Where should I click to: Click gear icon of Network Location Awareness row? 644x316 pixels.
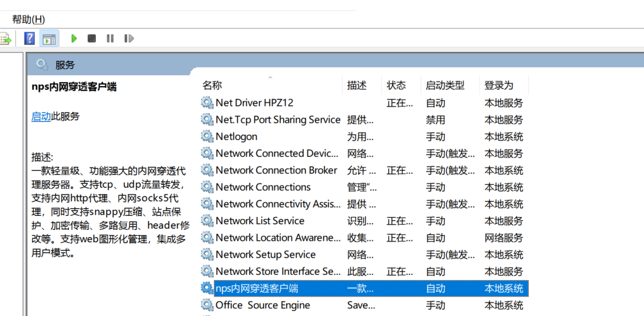(207, 238)
